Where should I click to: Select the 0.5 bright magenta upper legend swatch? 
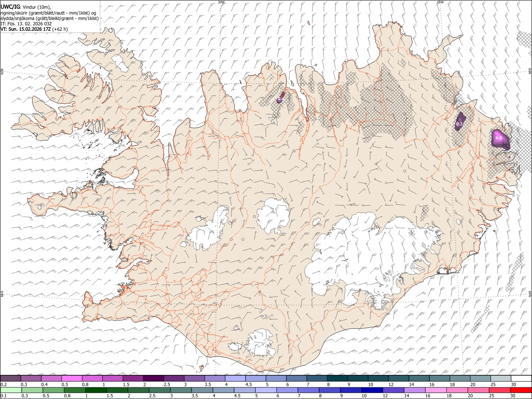72,379
